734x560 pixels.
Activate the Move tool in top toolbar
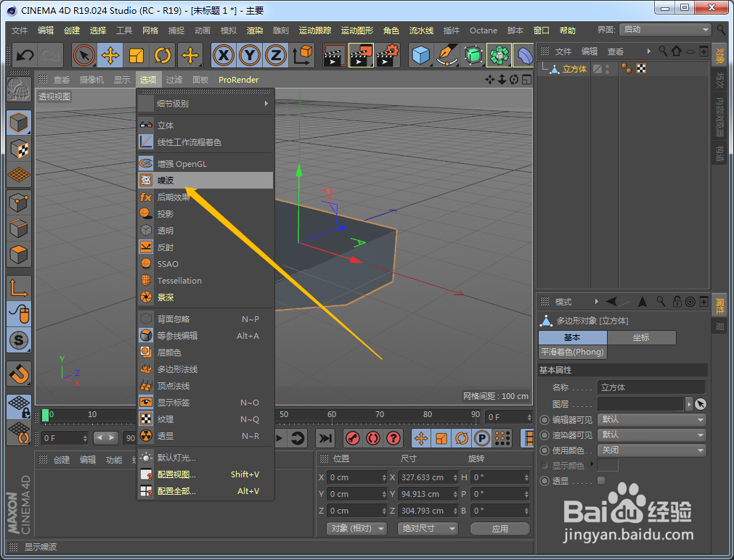click(110, 56)
